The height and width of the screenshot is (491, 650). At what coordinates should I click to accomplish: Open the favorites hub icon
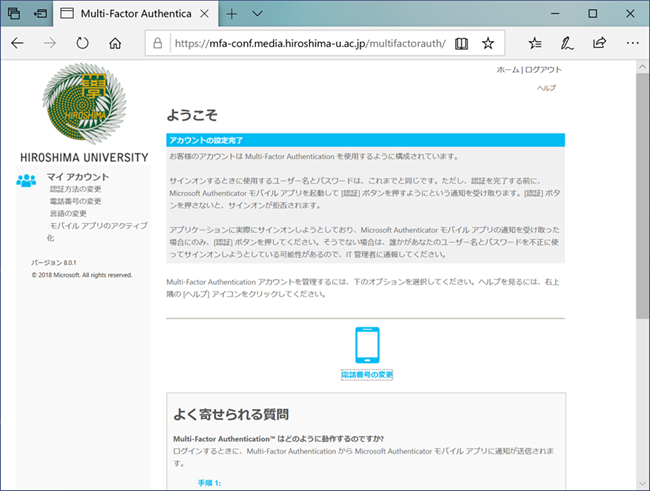(535, 43)
